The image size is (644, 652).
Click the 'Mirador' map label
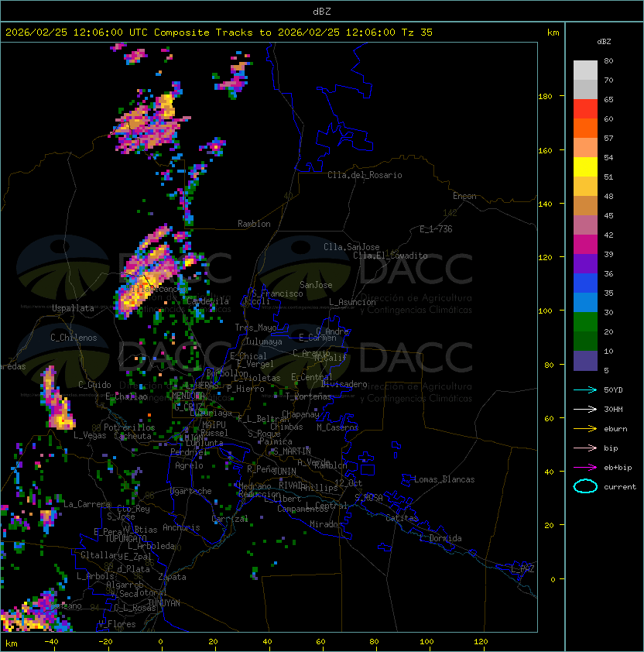(x=326, y=524)
